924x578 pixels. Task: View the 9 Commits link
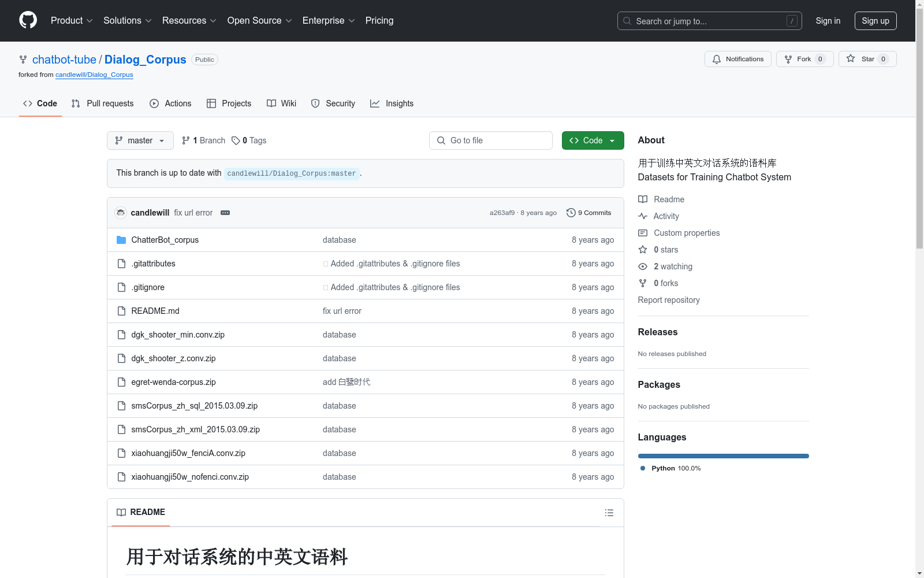coord(589,213)
